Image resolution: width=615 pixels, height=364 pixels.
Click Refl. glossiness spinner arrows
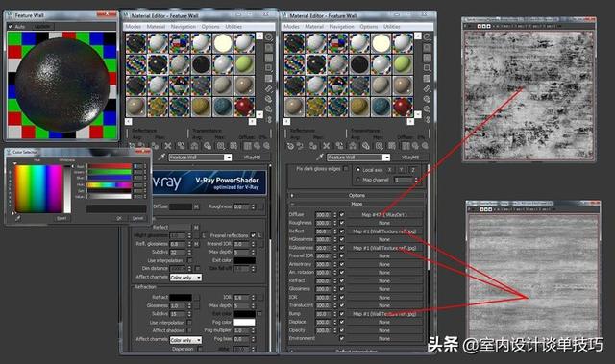(189, 244)
